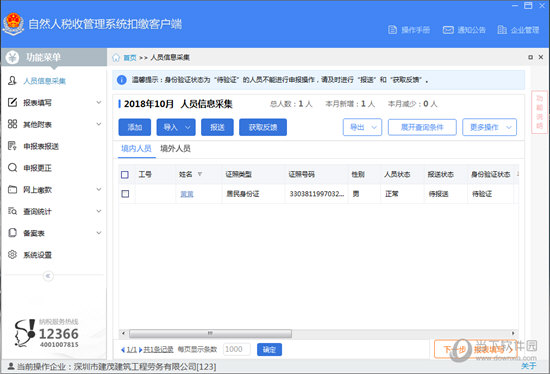The height and width of the screenshot is (374, 550).
Task: Click the blue info tip icon
Action: point(121,80)
